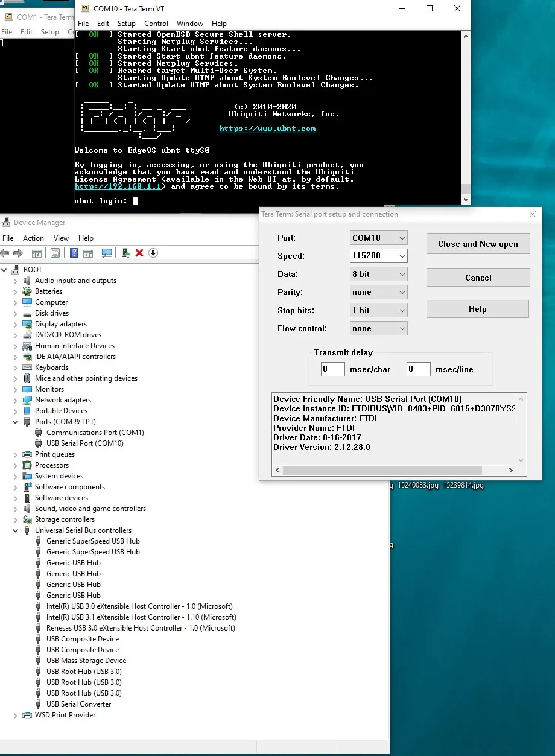555x756 pixels.
Task: Select Audio inputs and outputs speaker icon
Action: 27,281
